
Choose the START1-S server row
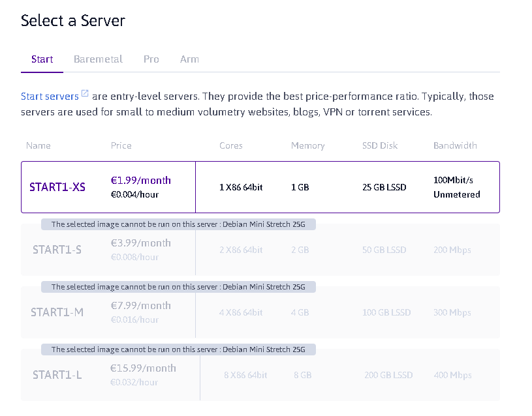(x=57, y=250)
